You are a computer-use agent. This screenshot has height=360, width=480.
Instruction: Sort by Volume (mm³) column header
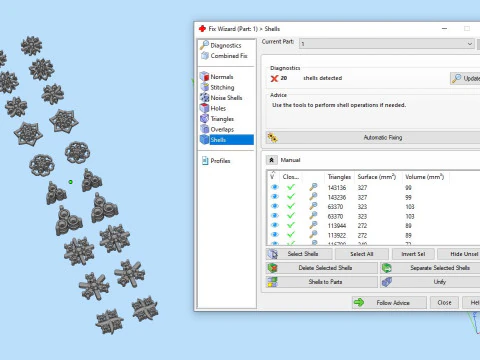point(424,177)
